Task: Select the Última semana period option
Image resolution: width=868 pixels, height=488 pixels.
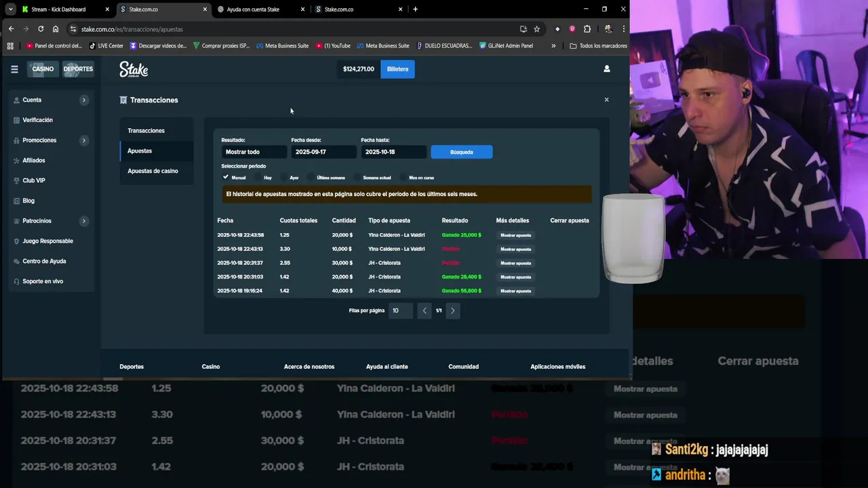Action: pos(326,178)
